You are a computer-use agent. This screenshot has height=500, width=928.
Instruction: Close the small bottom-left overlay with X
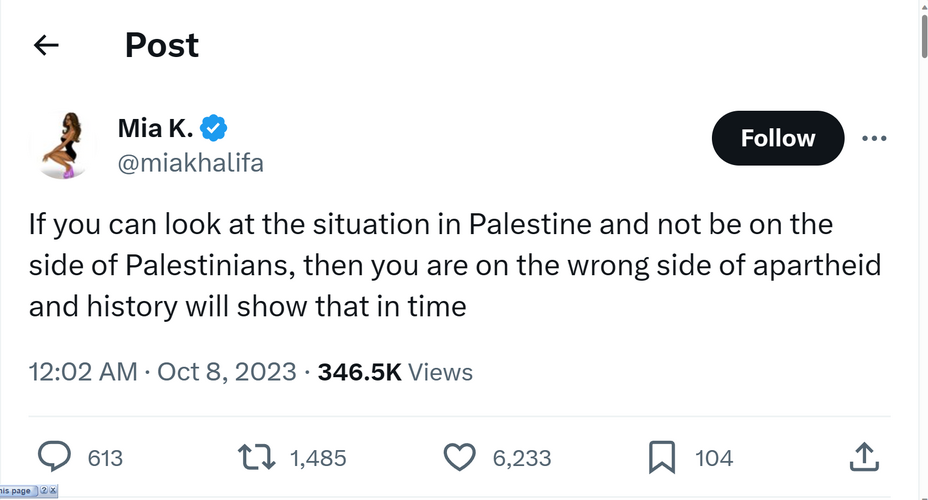[53, 491]
